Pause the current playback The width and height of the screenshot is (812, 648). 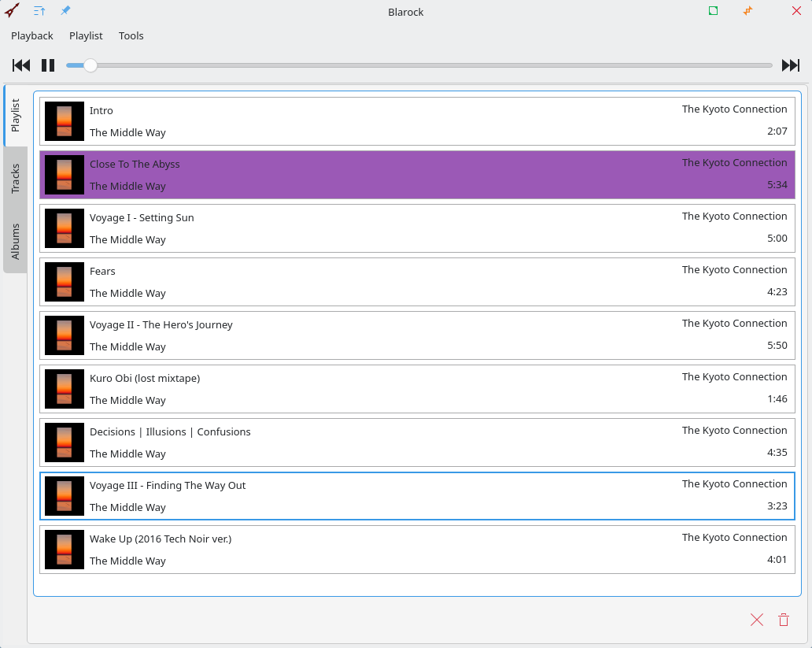point(48,65)
